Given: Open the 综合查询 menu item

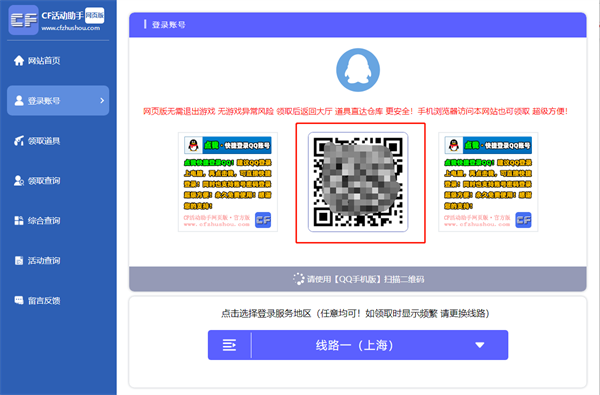Looking at the screenshot, I should (58, 220).
